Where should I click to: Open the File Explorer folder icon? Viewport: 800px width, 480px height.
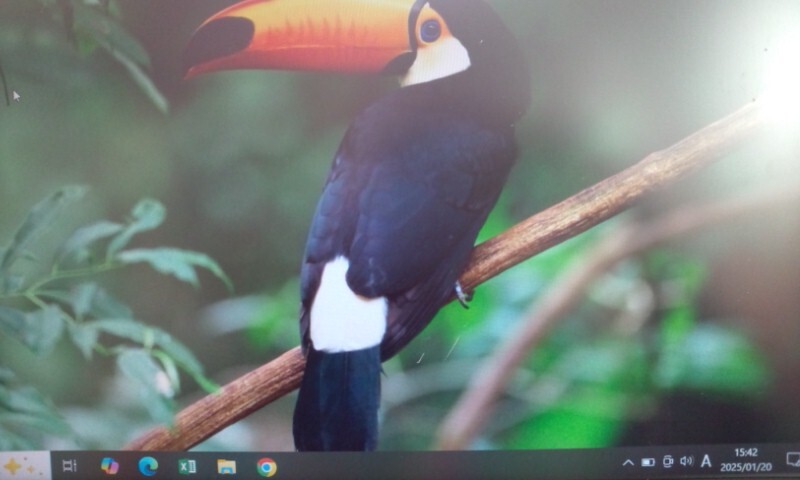coord(227,466)
